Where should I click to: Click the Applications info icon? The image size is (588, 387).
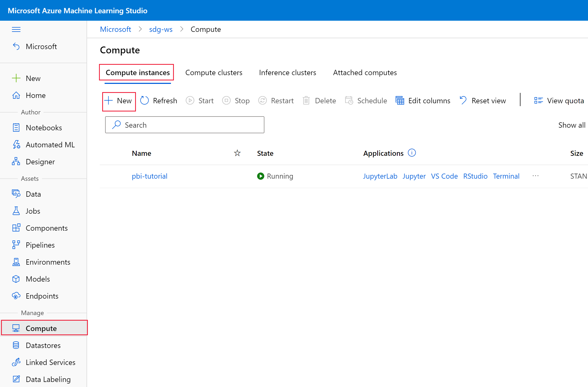click(412, 153)
